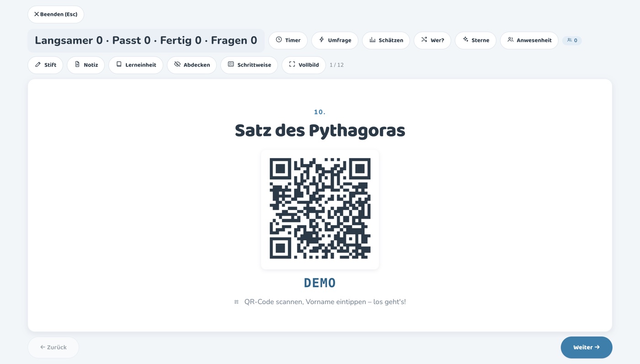Open the Schätzen estimation tool

point(386,40)
